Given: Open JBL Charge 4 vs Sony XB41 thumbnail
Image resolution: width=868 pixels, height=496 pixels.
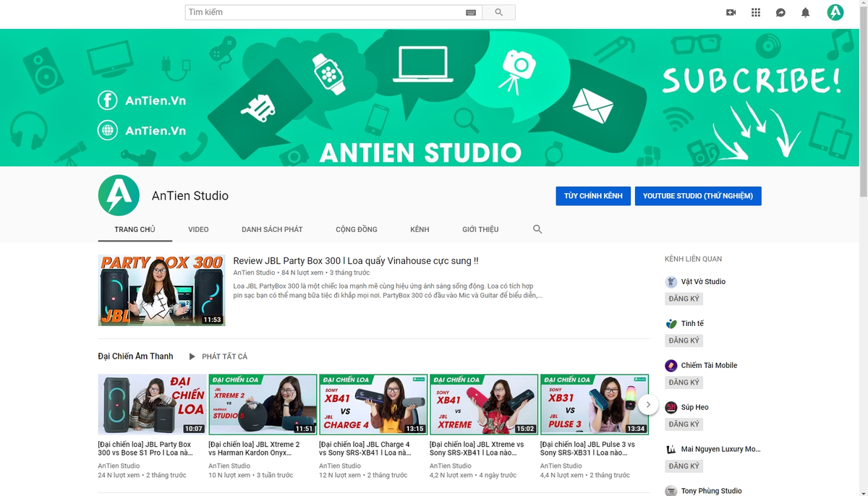Looking at the screenshot, I should click(373, 404).
